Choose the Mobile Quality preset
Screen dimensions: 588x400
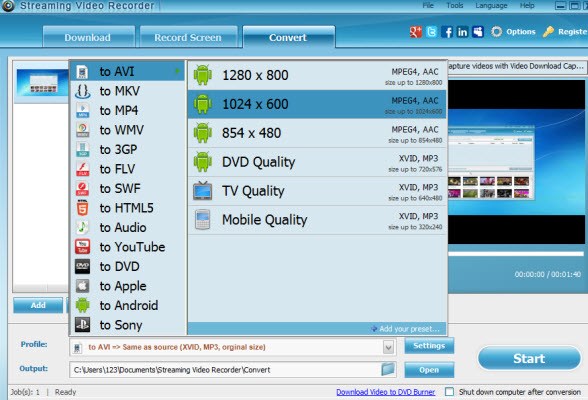pyautogui.click(x=317, y=220)
